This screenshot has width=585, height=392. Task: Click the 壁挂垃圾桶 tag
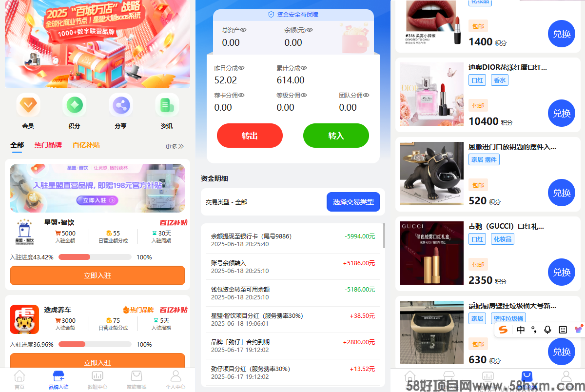coord(508,318)
